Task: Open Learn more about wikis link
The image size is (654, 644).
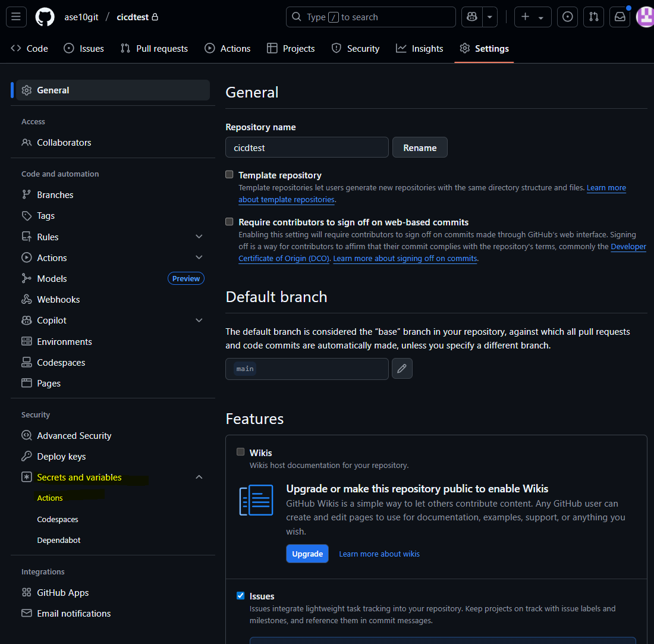Action: [x=379, y=554]
